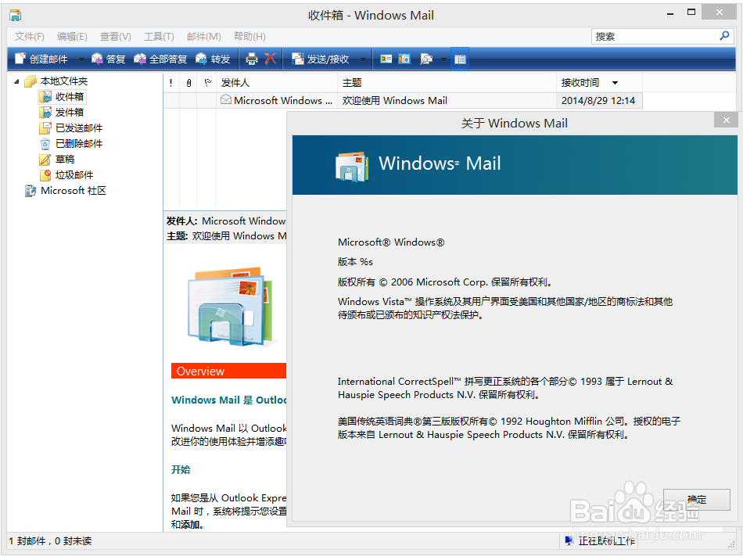This screenshot has width=743, height=560.
Task: Select the 草稿 (drafts) folder
Action: (x=57, y=160)
